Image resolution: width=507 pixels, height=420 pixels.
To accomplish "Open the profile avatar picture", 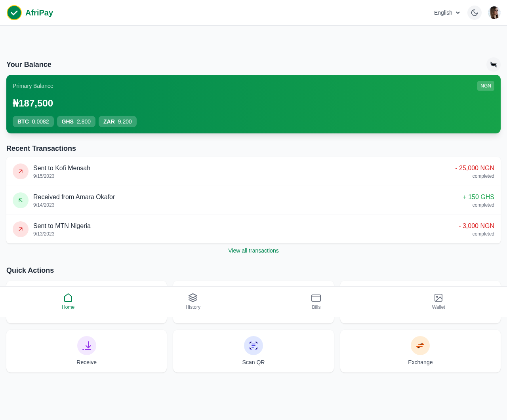I will (494, 12).
